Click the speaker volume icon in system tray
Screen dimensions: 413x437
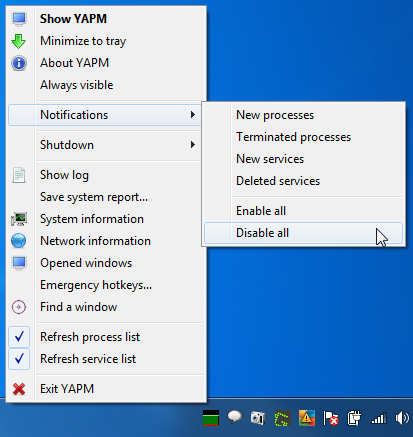402,418
